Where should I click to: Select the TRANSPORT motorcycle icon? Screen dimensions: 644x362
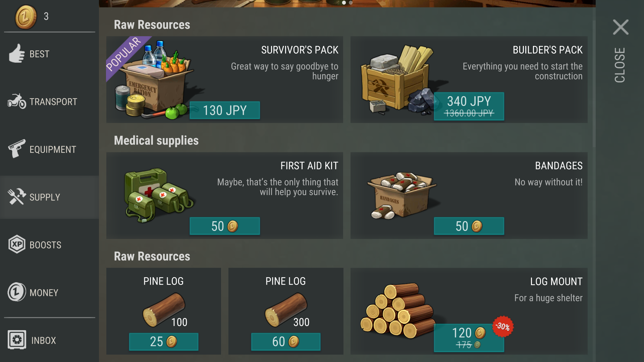point(17,101)
